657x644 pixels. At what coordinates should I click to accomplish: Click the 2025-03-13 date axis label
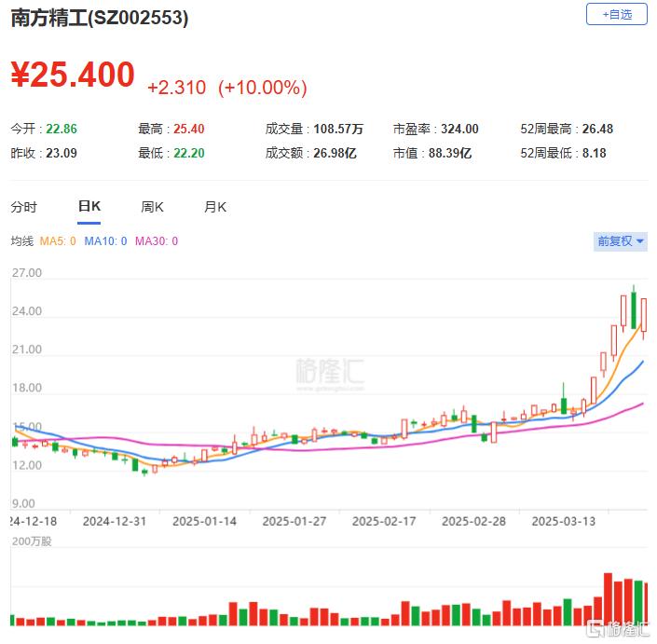564,521
